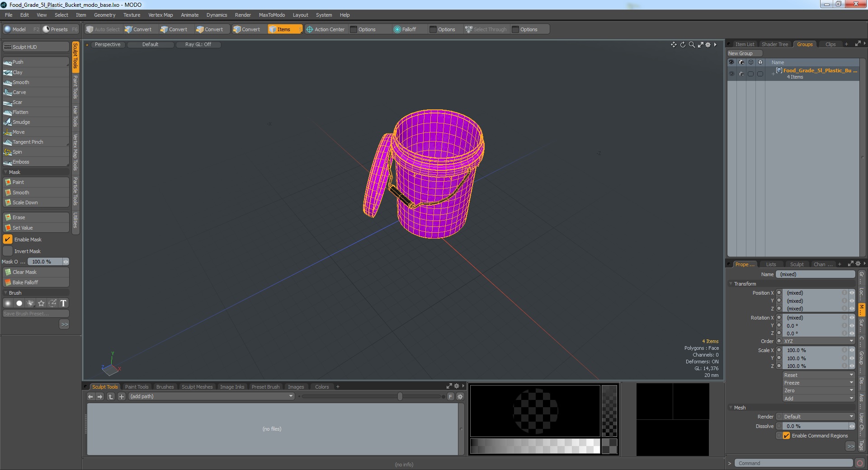
Task: Open the Render menu
Action: pyautogui.click(x=243, y=15)
